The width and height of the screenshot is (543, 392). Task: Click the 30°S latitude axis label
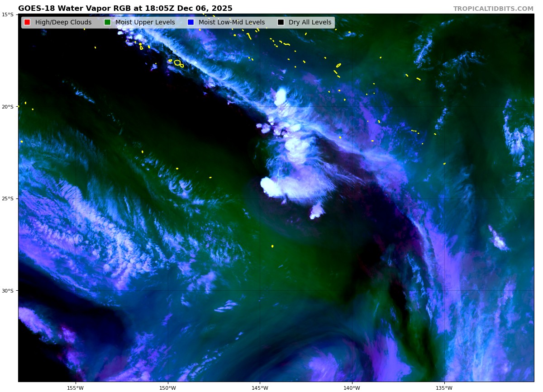(7, 291)
